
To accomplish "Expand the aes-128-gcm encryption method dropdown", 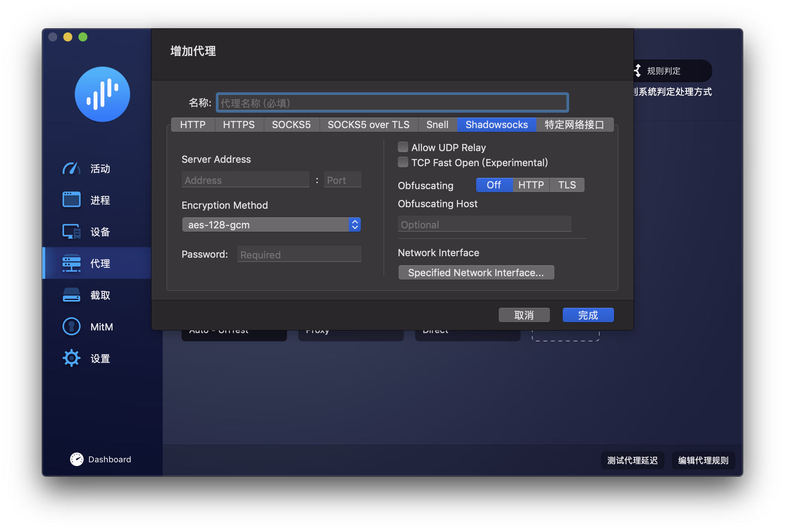I will coord(271,225).
